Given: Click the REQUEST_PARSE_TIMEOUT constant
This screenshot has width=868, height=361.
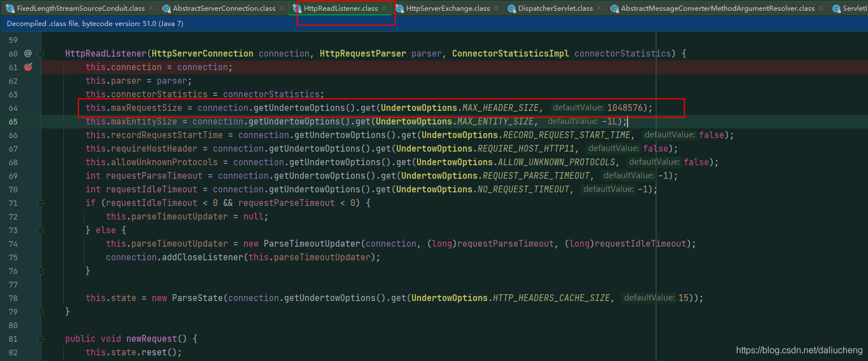Looking at the screenshot, I should [536, 175].
